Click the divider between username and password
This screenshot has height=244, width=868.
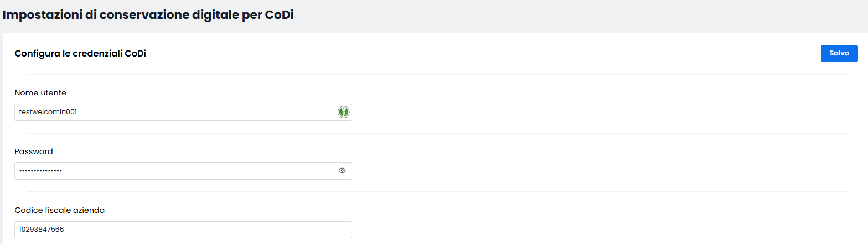point(436,133)
